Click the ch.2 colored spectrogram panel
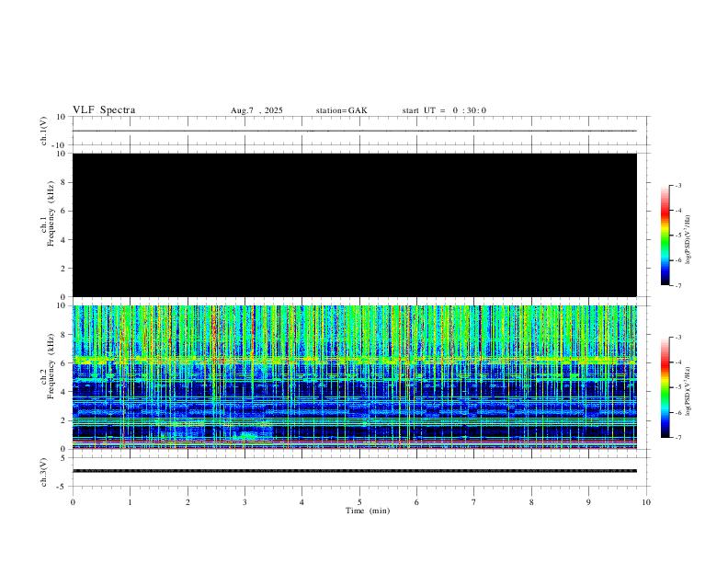The width and height of the screenshot is (728, 563). pyautogui.click(x=355, y=377)
